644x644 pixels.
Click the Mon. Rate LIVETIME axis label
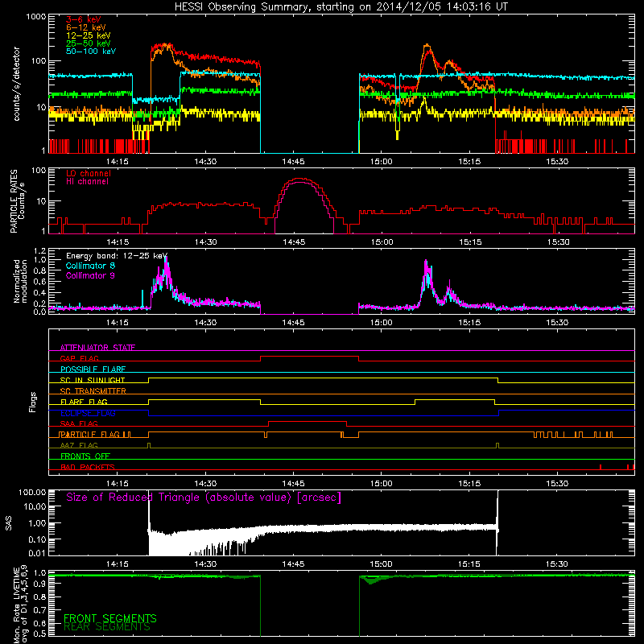click(x=19, y=604)
